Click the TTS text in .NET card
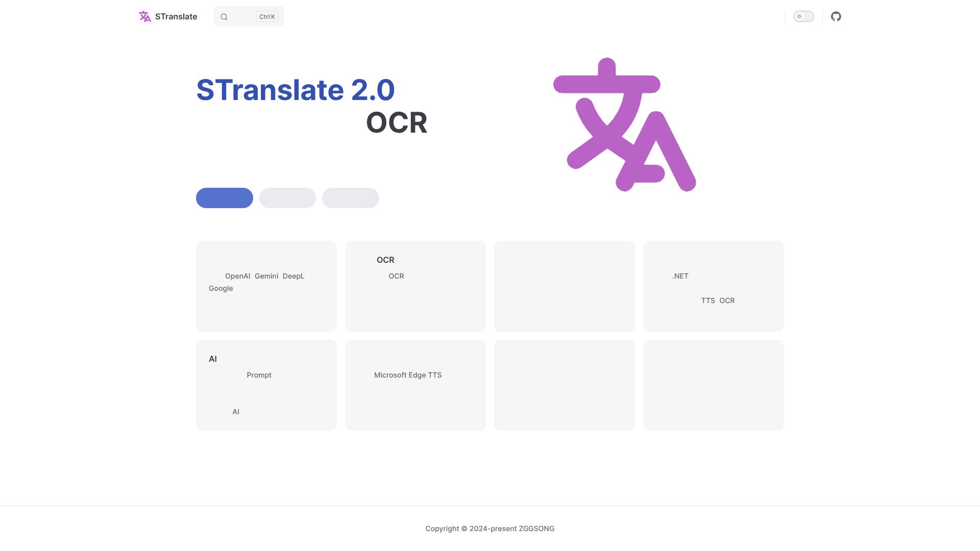Viewport: 980px width, 551px height. (708, 300)
